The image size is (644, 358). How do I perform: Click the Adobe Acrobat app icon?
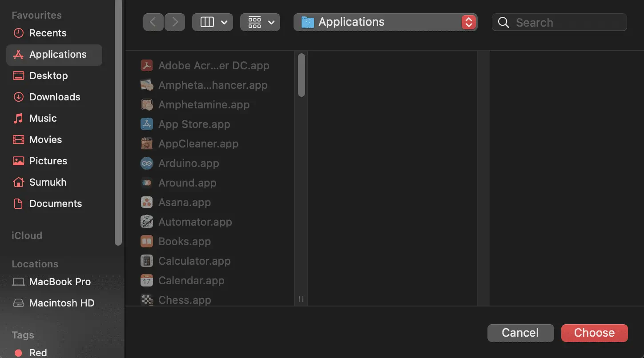(x=147, y=66)
